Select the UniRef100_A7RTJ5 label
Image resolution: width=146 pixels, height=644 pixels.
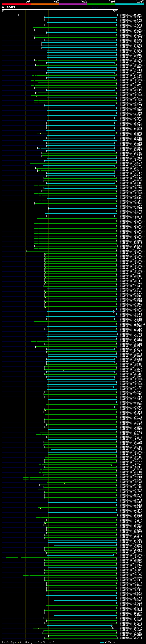pyautogui.click(x=131, y=369)
